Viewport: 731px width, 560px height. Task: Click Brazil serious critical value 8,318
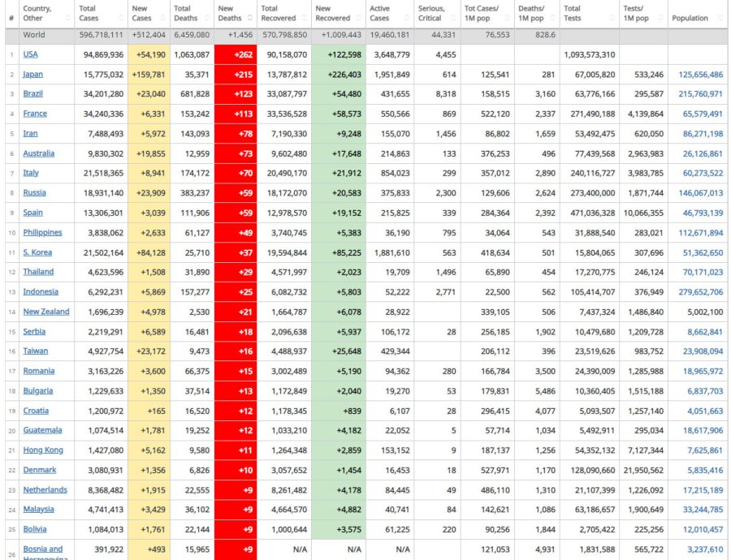point(446,94)
